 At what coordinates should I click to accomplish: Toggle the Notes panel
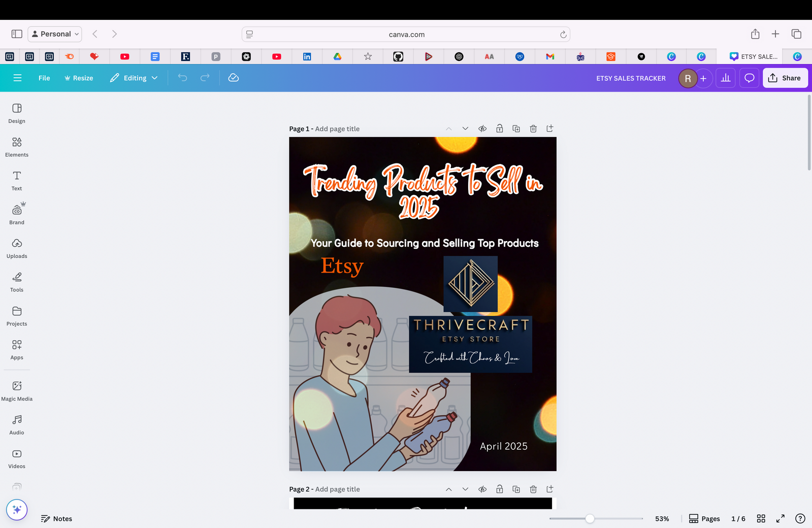coord(56,518)
